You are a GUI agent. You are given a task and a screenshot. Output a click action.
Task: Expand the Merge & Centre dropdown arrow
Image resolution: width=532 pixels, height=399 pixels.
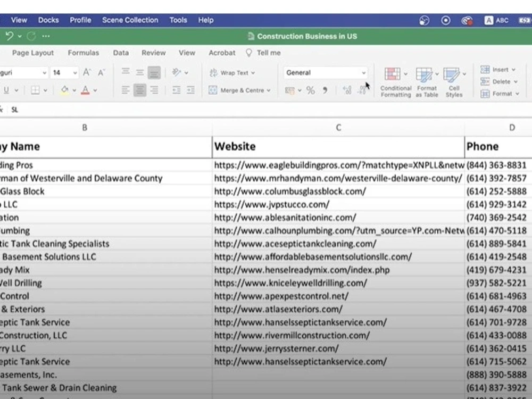pos(268,90)
